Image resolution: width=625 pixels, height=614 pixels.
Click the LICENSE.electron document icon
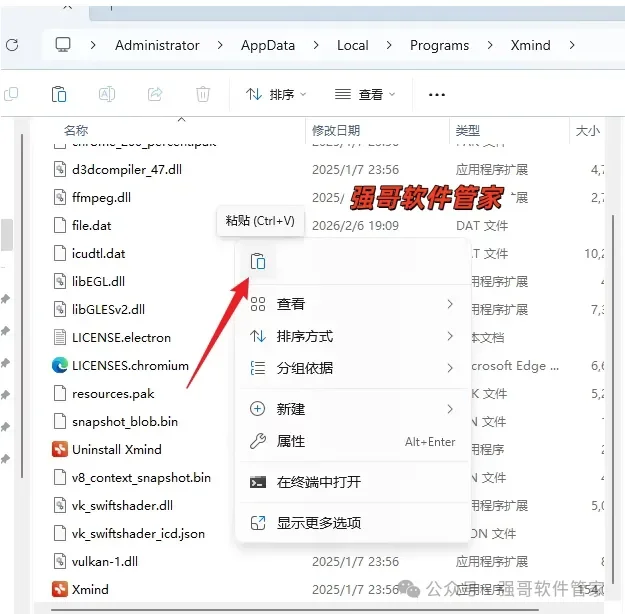[x=60, y=337]
